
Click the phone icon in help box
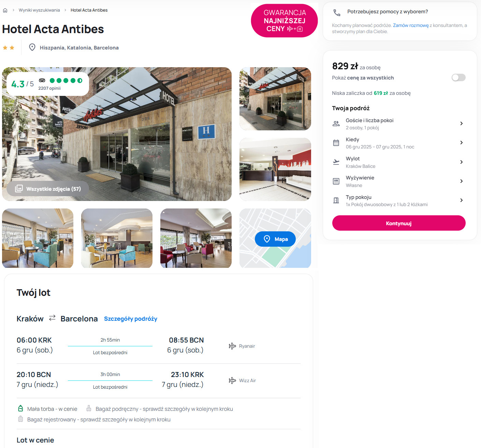(337, 13)
